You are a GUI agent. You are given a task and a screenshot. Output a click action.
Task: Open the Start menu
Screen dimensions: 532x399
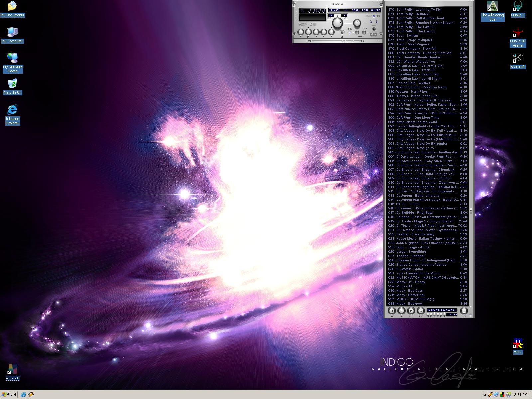(x=9, y=395)
